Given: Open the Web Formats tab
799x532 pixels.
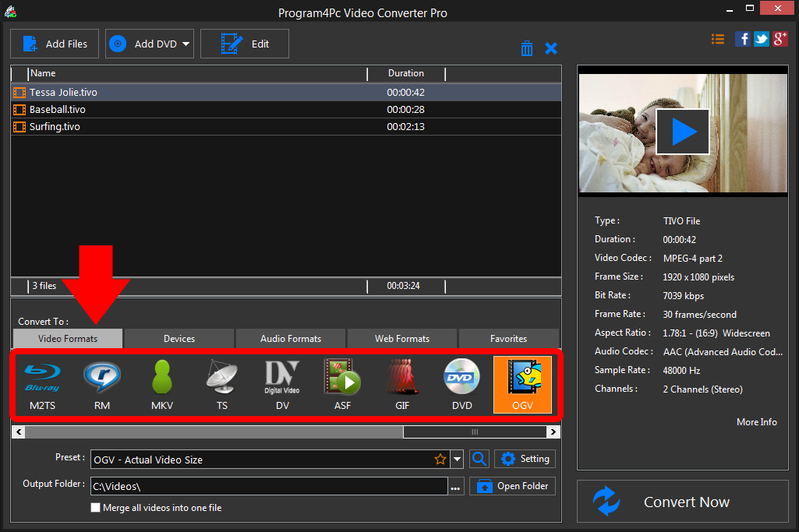Looking at the screenshot, I should pyautogui.click(x=402, y=339).
